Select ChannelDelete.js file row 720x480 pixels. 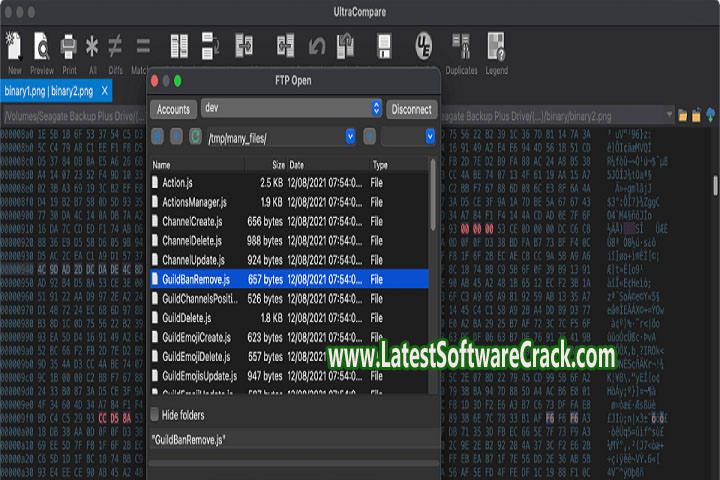[x=290, y=241]
